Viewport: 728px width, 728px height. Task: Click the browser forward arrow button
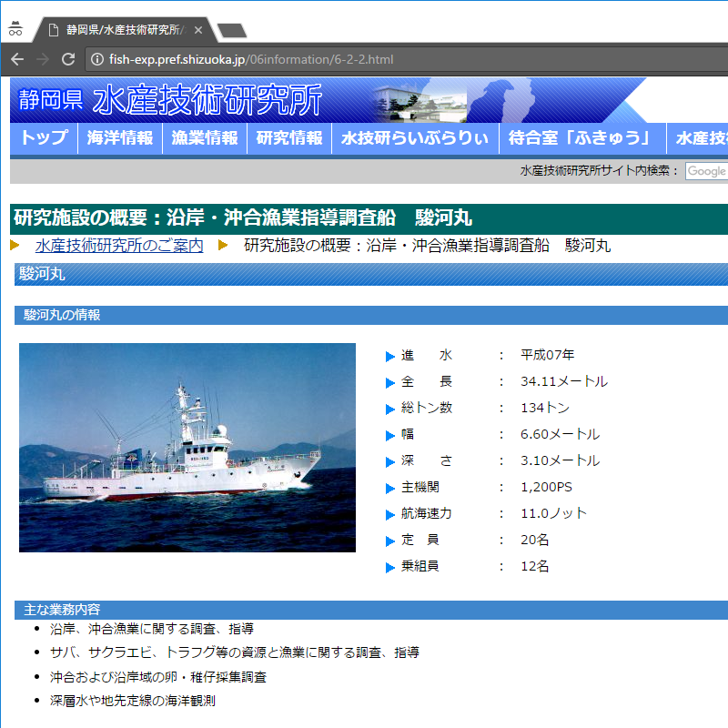click(42, 59)
